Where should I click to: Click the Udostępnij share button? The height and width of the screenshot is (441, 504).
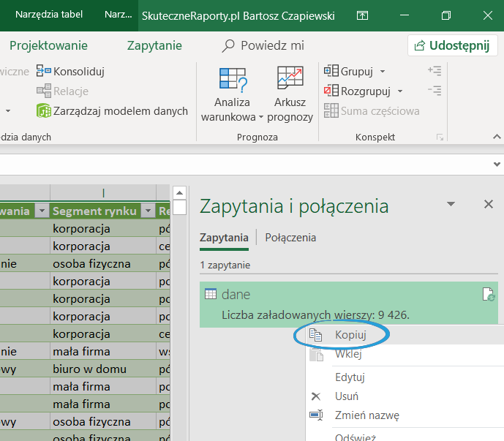pos(451,45)
